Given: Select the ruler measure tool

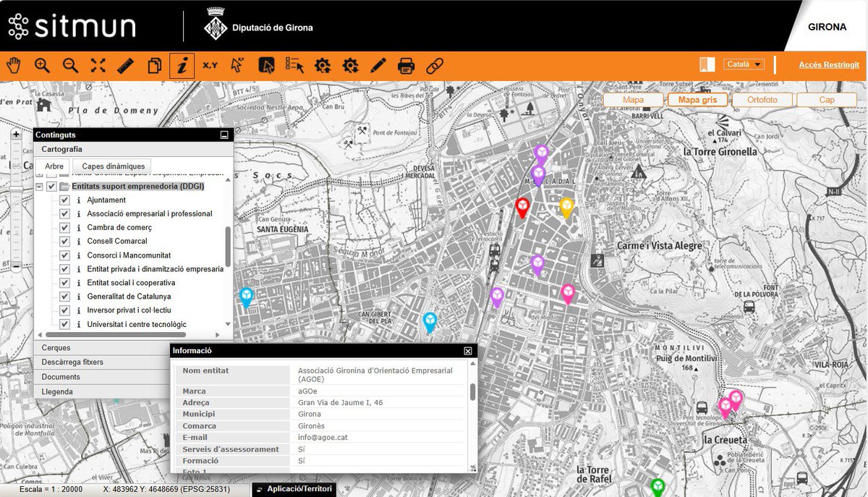Looking at the screenshot, I should click(x=126, y=66).
